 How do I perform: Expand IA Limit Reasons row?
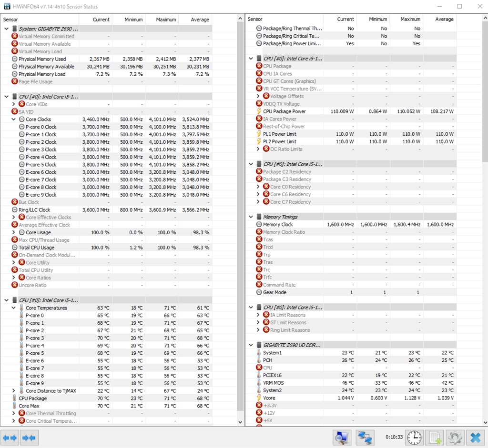point(258,315)
